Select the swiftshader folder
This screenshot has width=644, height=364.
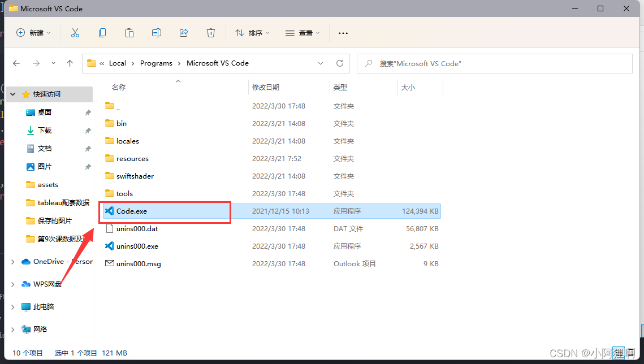271,176
